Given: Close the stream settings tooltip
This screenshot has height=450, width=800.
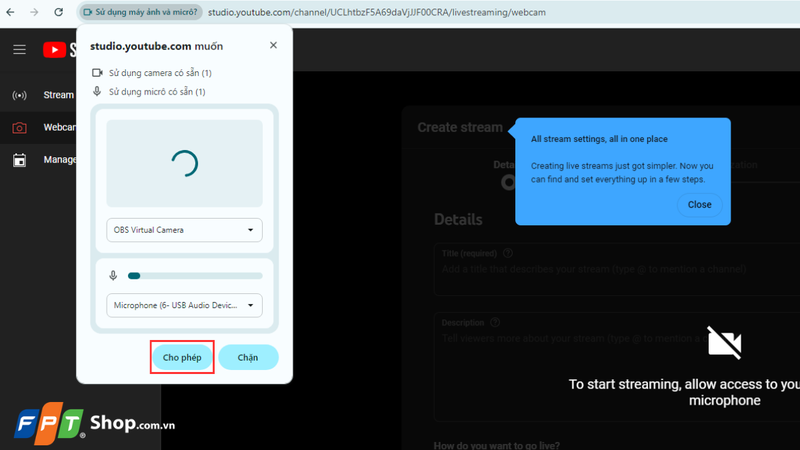Looking at the screenshot, I should coord(699,205).
